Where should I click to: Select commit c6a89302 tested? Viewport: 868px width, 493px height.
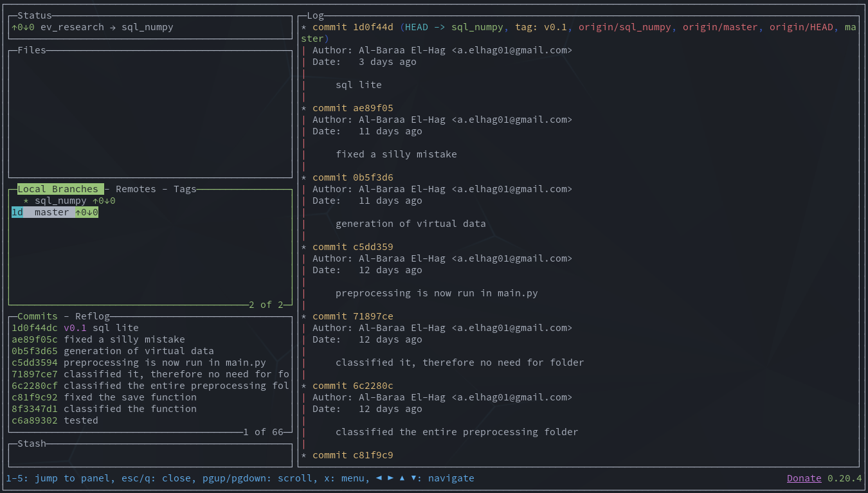[x=150, y=420]
